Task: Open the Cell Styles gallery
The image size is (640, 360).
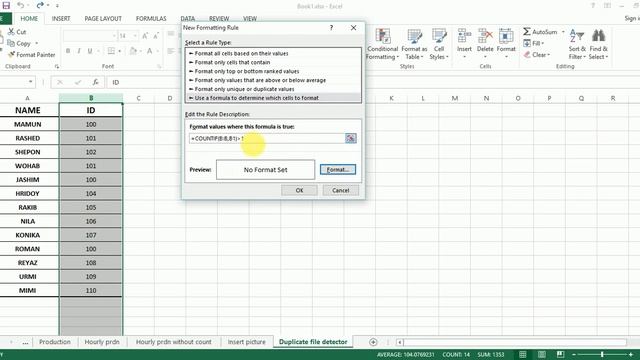Action: click(x=439, y=44)
